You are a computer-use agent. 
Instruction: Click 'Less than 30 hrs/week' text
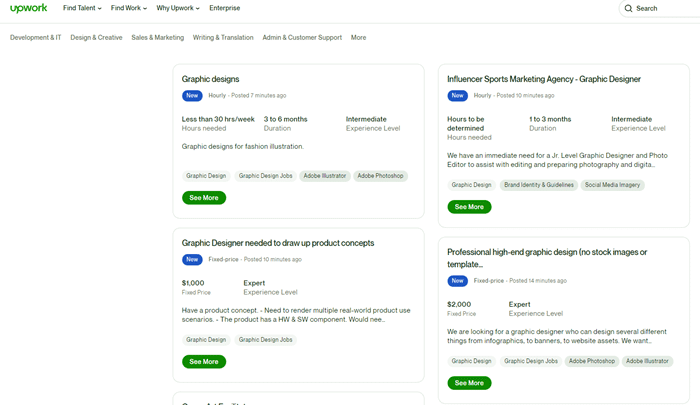[x=218, y=119]
